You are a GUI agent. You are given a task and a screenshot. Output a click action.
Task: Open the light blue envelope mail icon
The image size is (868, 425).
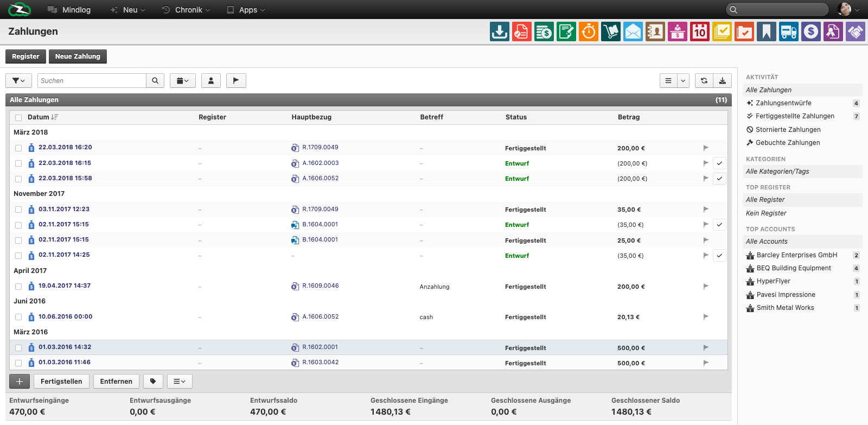633,31
